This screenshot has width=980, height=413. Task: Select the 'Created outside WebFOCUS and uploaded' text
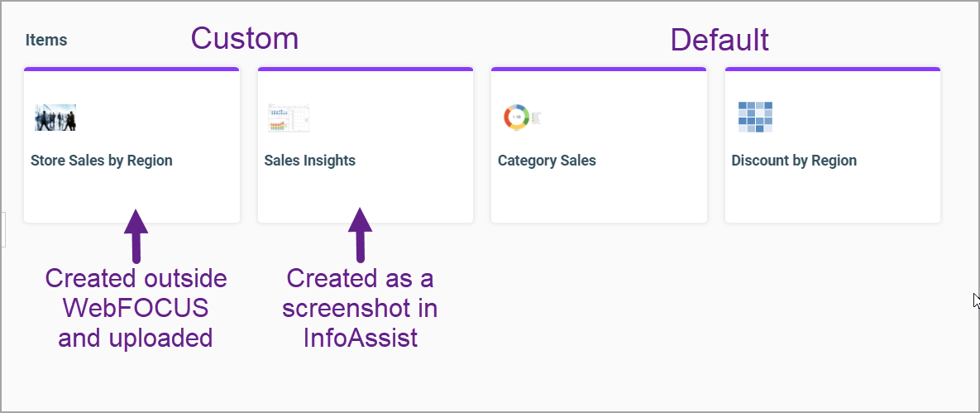(136, 307)
